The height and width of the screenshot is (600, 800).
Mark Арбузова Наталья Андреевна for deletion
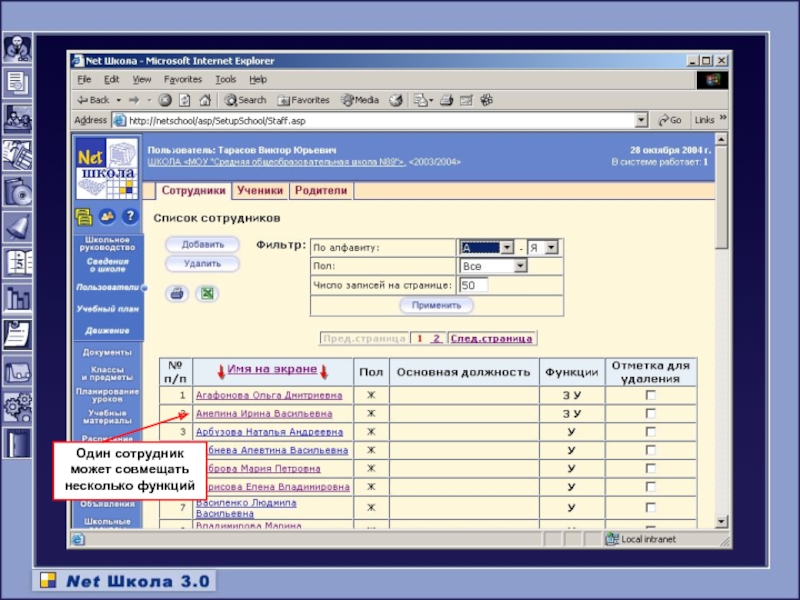click(x=650, y=432)
